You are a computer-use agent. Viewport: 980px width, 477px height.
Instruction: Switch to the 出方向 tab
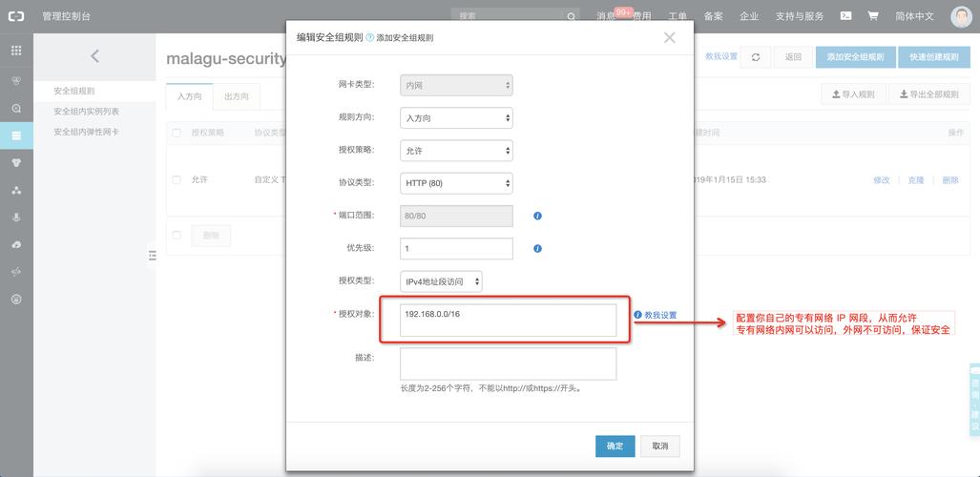[x=236, y=96]
